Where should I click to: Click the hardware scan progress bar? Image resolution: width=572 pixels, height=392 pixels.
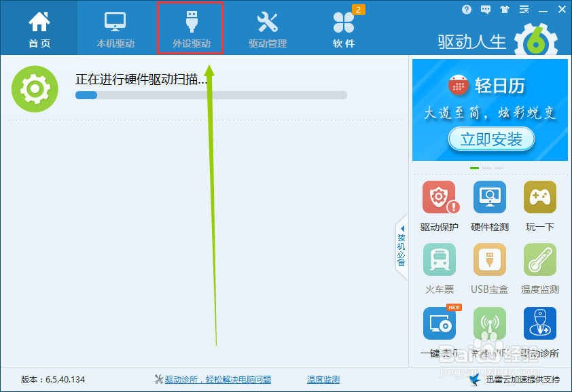211,95
